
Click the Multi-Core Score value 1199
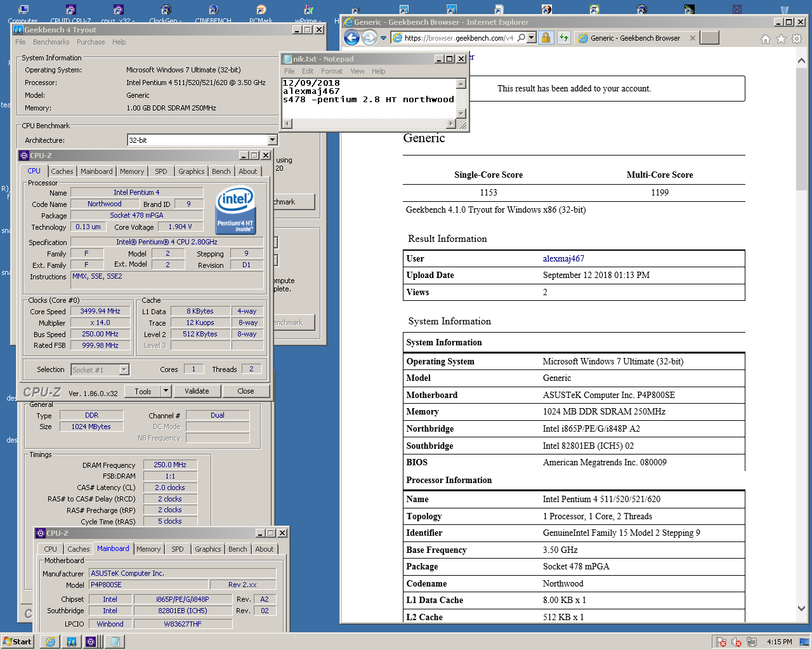click(660, 192)
